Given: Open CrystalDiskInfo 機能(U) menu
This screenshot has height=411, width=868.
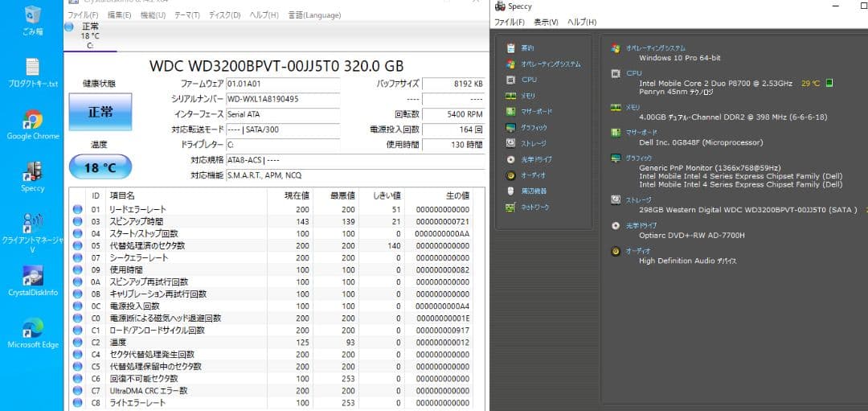Looking at the screenshot, I should pyautogui.click(x=154, y=15).
